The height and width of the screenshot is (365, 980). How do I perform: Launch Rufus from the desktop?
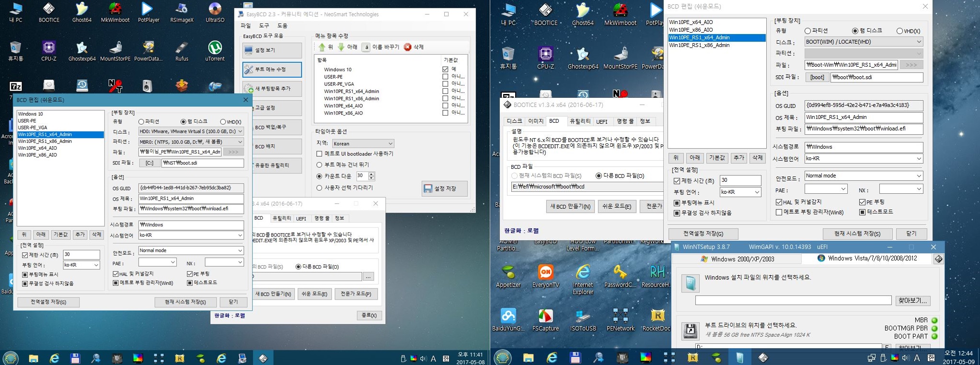coord(182,51)
